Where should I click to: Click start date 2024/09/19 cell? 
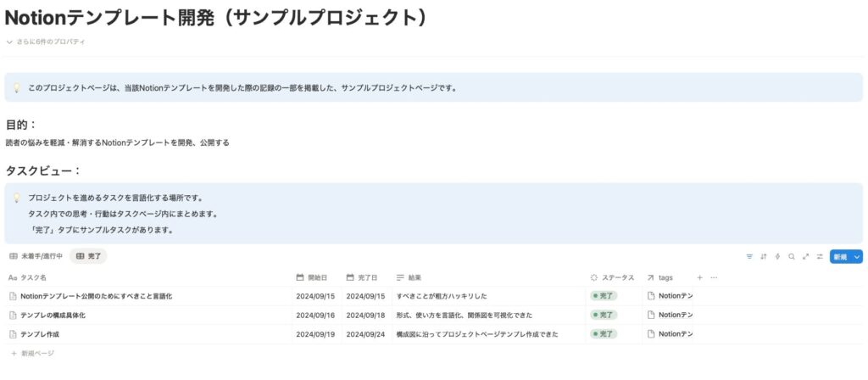click(x=315, y=334)
